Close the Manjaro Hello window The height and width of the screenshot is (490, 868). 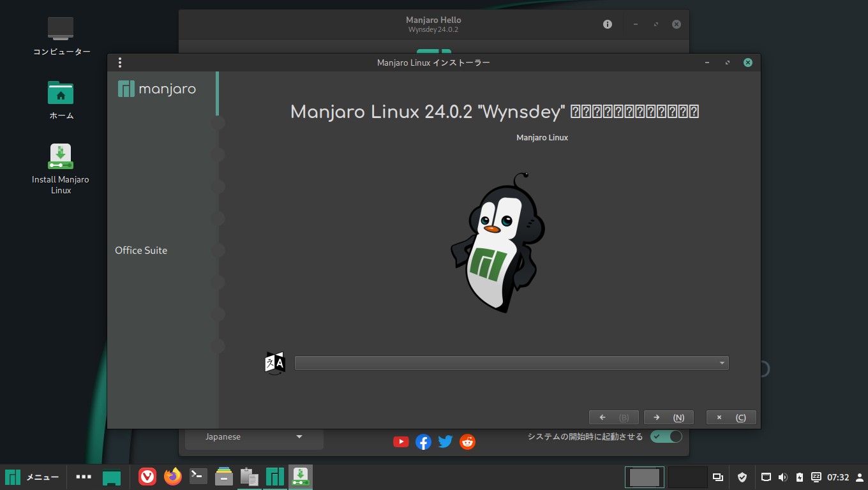677,24
